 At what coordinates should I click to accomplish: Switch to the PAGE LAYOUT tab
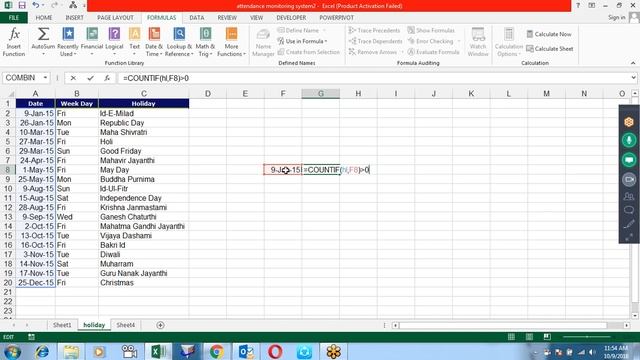[x=115, y=18]
